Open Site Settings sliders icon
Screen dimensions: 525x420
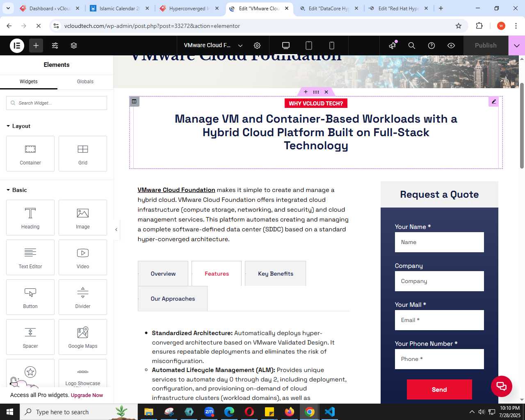[x=55, y=46]
